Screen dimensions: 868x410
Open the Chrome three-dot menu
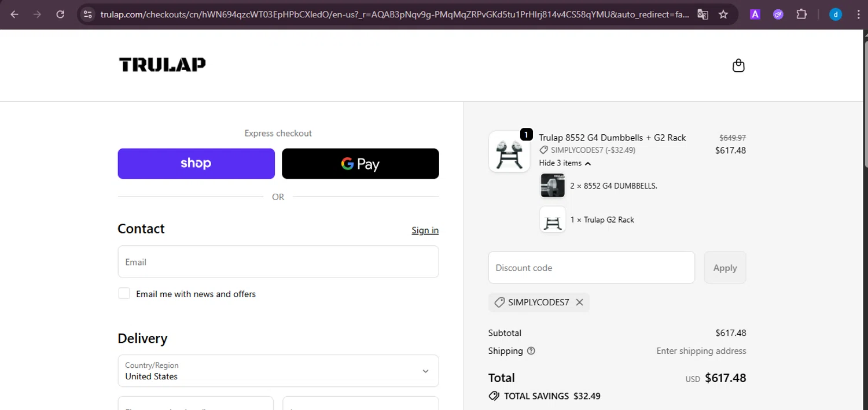tap(858, 14)
